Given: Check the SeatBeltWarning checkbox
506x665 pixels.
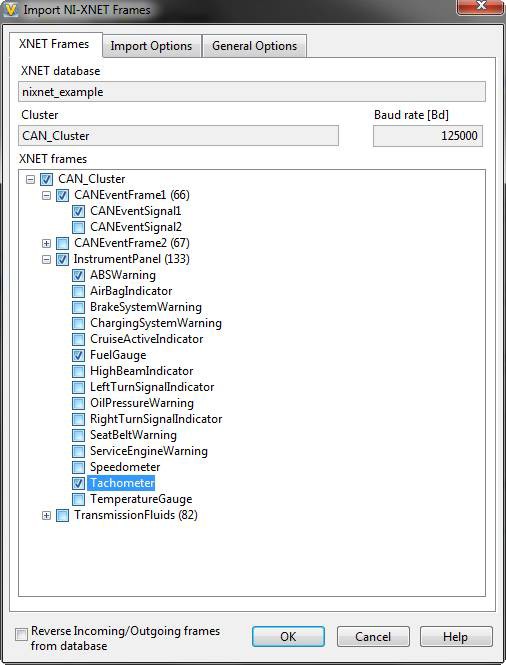Looking at the screenshot, I should tap(78, 436).
